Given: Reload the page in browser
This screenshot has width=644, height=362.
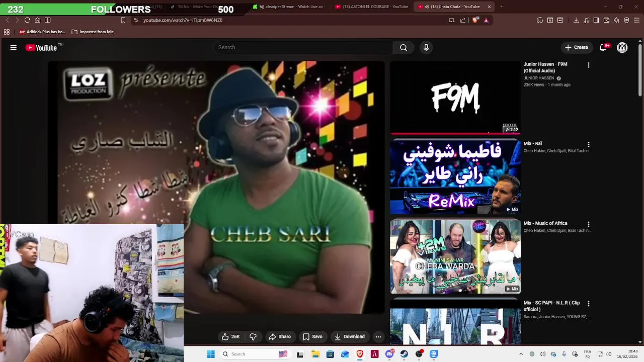Looking at the screenshot, I should coord(27,20).
